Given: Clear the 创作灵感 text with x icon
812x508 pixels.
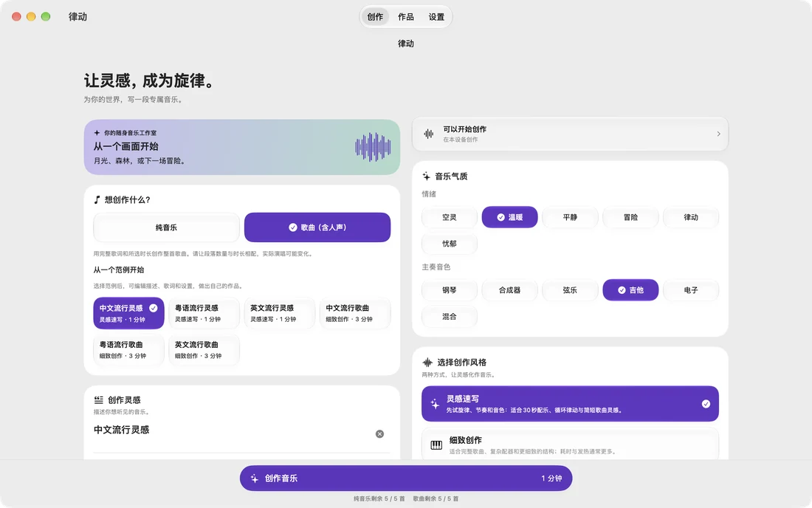Looking at the screenshot, I should 379,434.
